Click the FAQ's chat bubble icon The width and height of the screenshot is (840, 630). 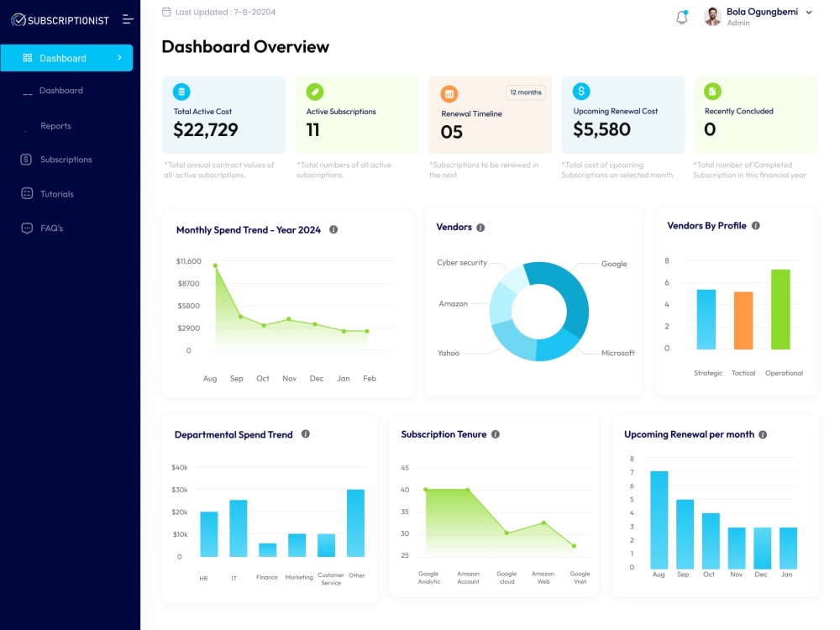(x=27, y=228)
